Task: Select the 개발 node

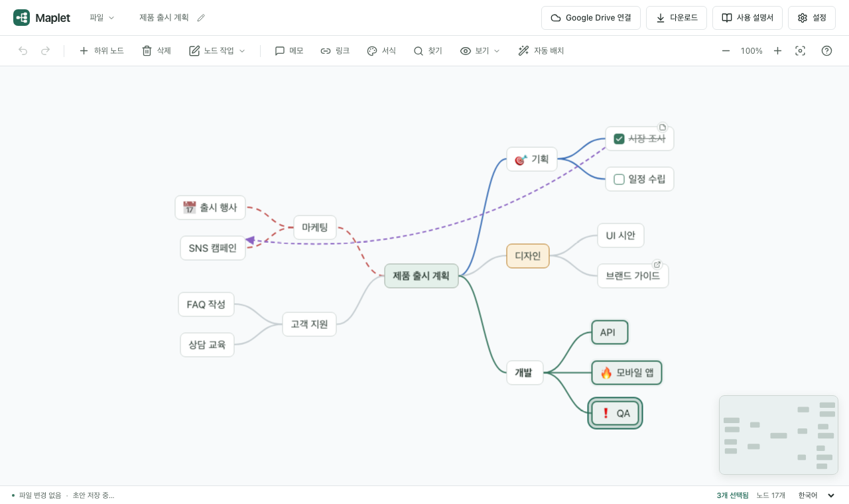Action: tap(525, 373)
